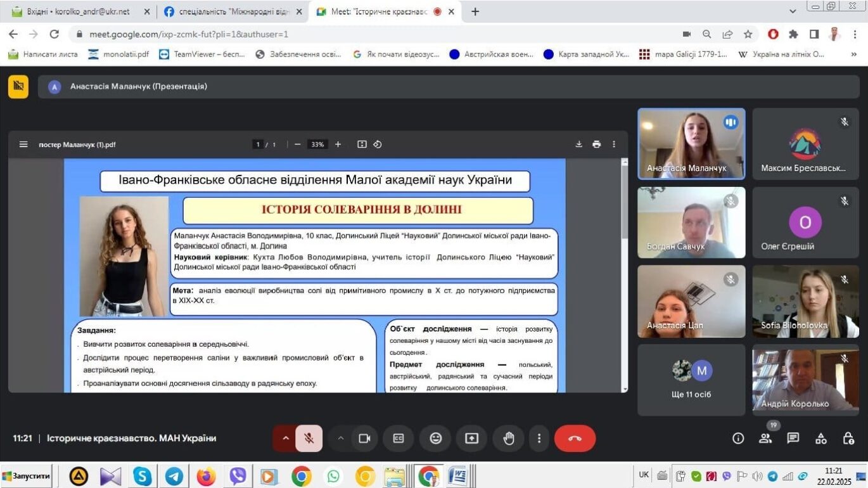The width and height of the screenshot is (868, 488).
Task: Zoom in on the PDF with plus
Action: coord(338,144)
